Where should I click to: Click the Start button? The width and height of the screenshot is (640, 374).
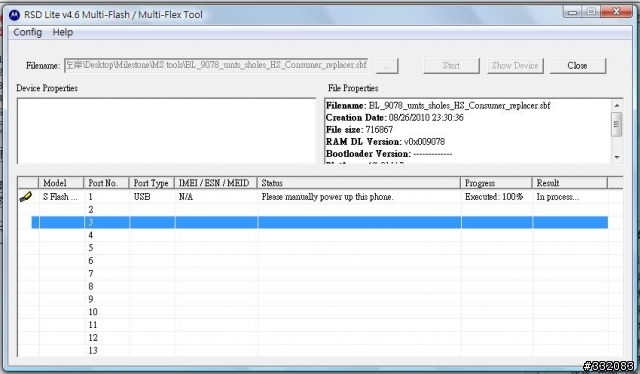(451, 66)
